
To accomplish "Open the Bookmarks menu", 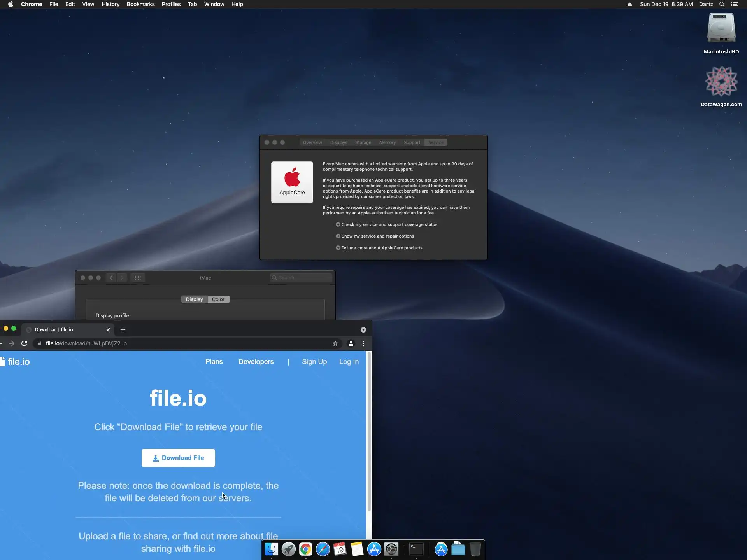I will pyautogui.click(x=140, y=4).
